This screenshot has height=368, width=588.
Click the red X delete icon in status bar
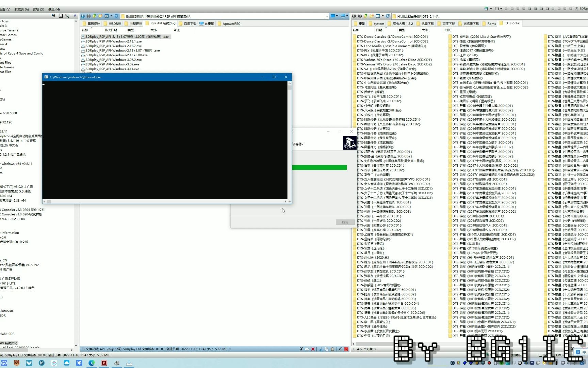[313, 349]
